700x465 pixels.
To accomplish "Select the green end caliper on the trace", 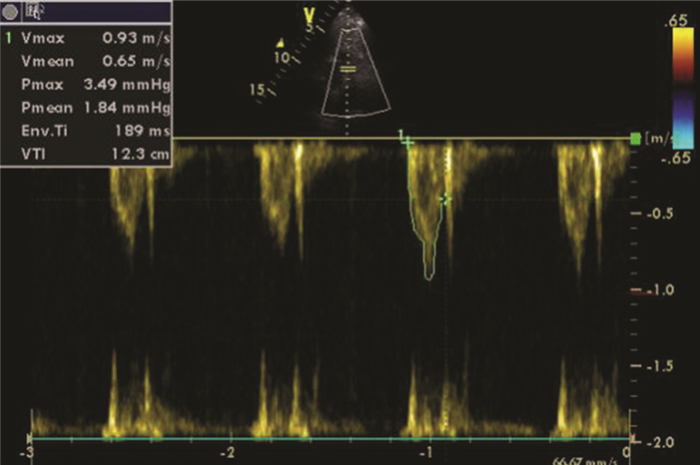I will (x=446, y=200).
